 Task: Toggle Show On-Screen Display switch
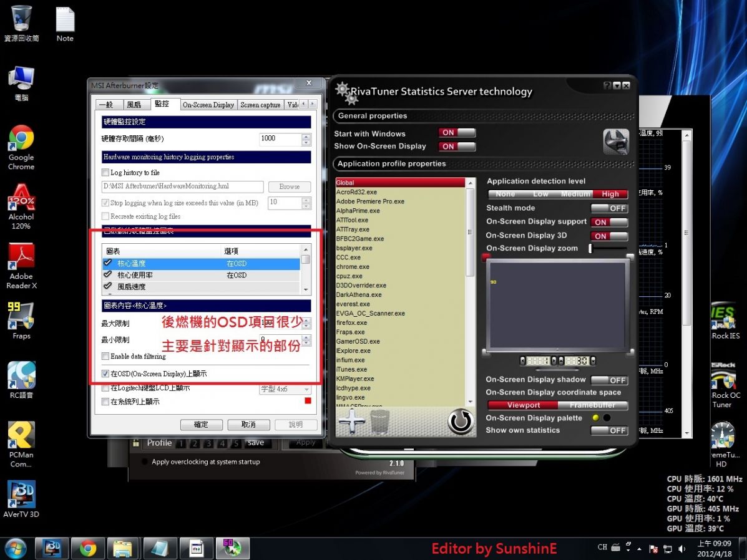(457, 146)
